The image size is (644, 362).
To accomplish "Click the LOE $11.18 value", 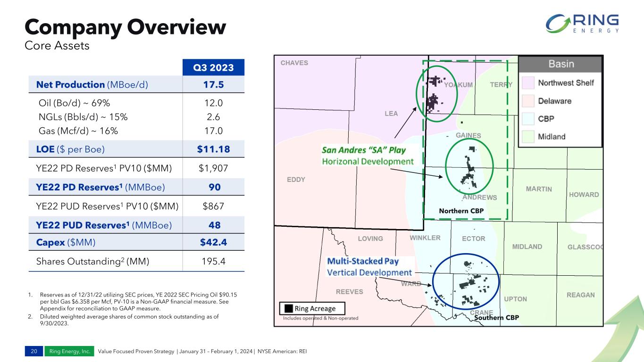I will 213,149.
